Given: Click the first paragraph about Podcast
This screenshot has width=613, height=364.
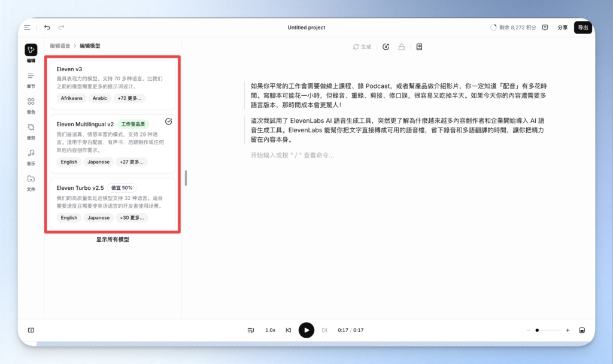Looking at the screenshot, I should pos(398,95).
